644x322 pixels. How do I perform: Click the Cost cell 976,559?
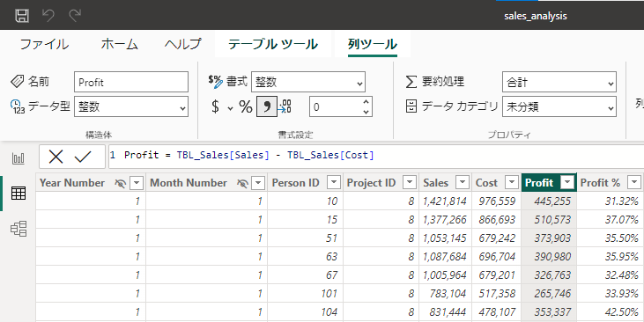(x=497, y=201)
